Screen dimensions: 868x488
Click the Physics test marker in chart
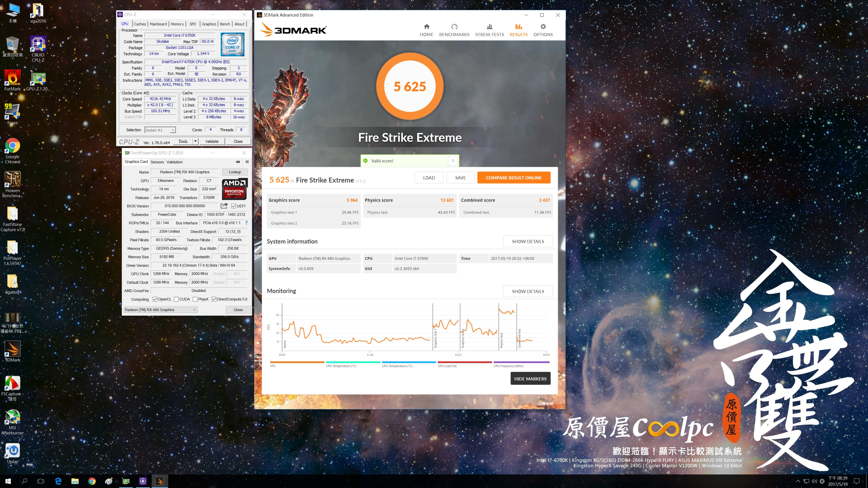(x=501, y=340)
